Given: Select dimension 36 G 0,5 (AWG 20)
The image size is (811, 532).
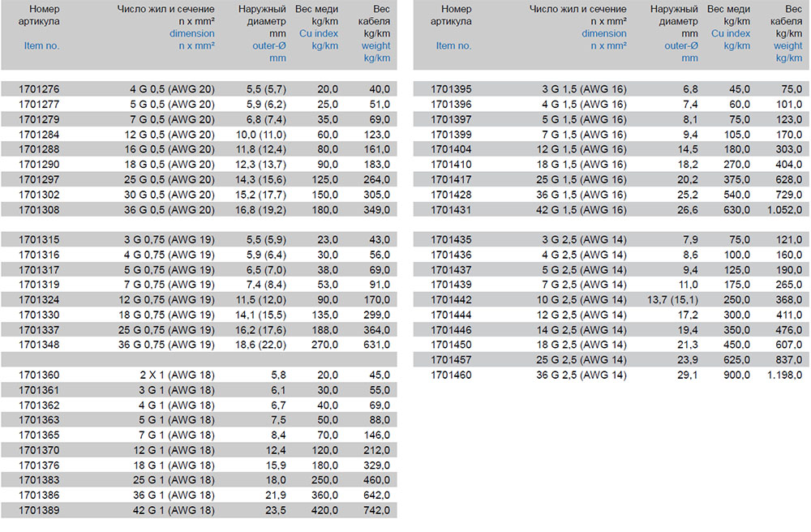Looking at the screenshot, I should [x=169, y=210].
